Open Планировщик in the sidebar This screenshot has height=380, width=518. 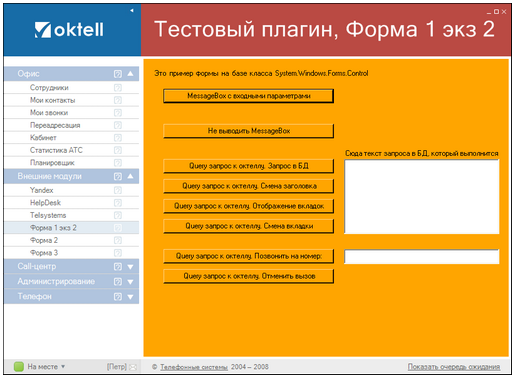click(72, 163)
